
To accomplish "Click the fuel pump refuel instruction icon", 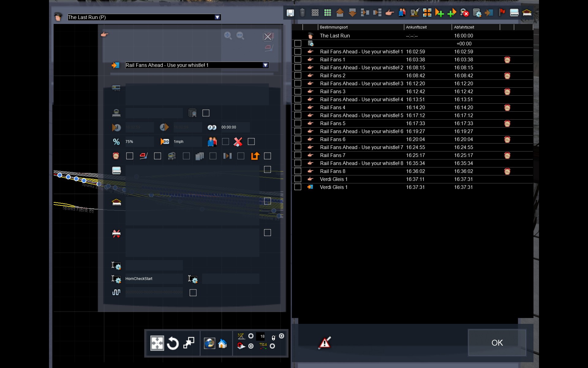I will point(415,13).
